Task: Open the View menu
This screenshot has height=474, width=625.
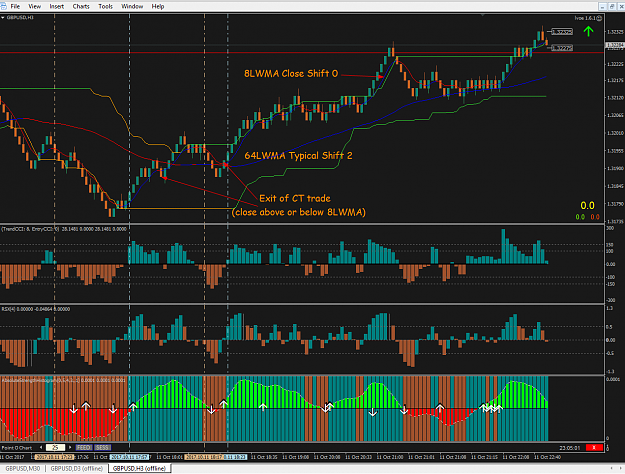Action: (35, 6)
